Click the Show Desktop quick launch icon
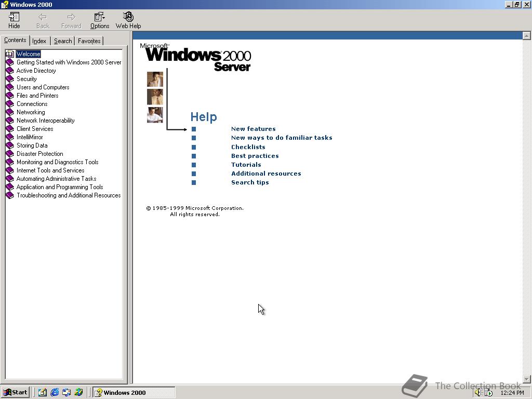Image resolution: width=532 pixels, height=399 pixels. [43, 392]
